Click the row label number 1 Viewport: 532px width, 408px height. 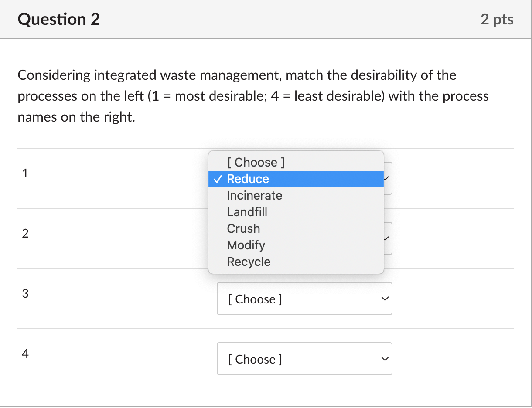coord(25,173)
